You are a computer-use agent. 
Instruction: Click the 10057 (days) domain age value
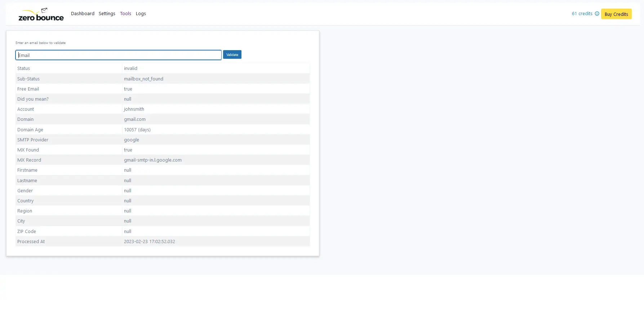[x=137, y=130]
